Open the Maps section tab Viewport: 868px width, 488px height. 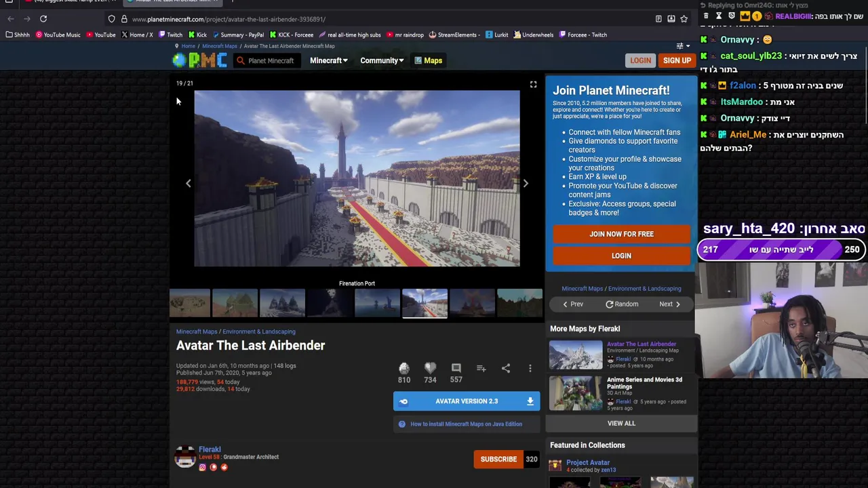click(429, 60)
